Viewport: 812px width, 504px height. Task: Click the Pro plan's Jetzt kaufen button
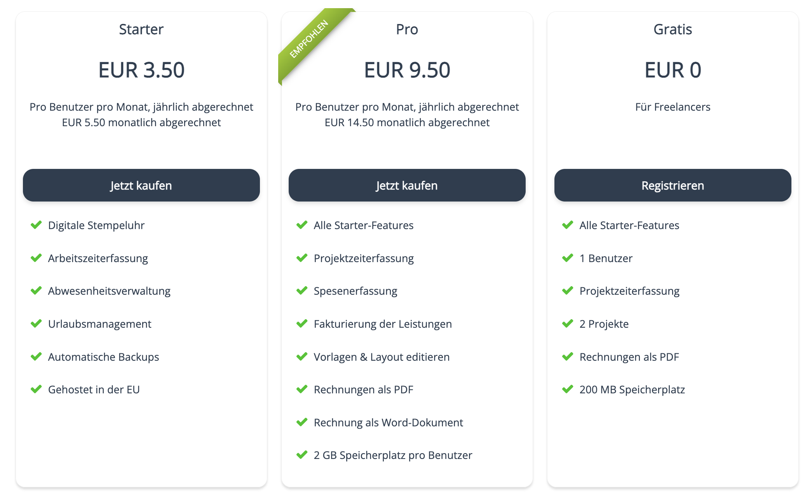[407, 185]
